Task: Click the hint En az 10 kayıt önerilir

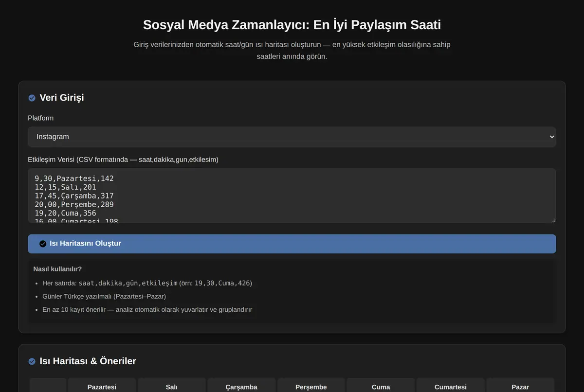Action: tap(147, 309)
